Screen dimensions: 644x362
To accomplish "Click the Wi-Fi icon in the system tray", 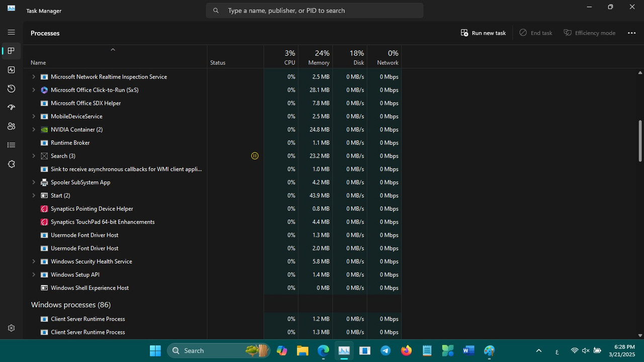I will pos(574,350).
